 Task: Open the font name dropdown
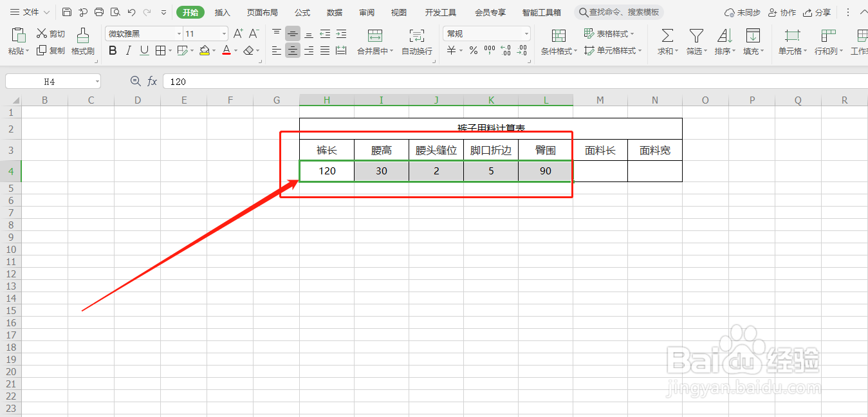pyautogui.click(x=178, y=33)
